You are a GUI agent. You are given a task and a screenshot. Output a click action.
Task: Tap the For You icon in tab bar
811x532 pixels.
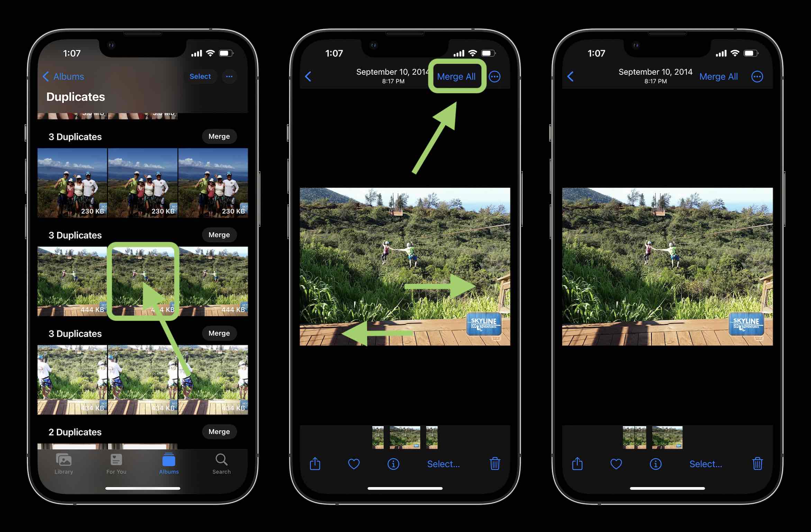click(115, 463)
